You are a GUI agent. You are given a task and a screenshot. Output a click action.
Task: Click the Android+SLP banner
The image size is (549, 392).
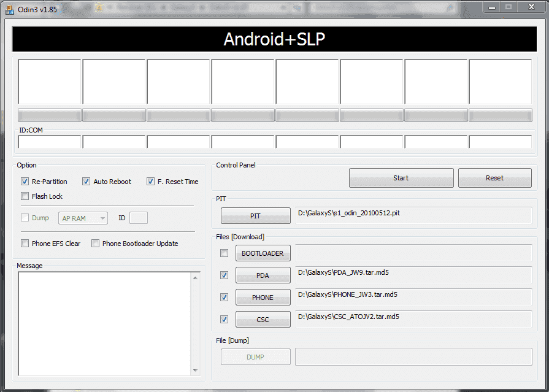click(274, 39)
